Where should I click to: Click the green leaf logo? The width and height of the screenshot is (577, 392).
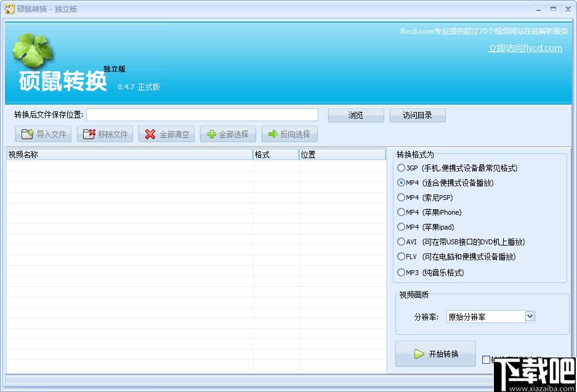coord(33,50)
